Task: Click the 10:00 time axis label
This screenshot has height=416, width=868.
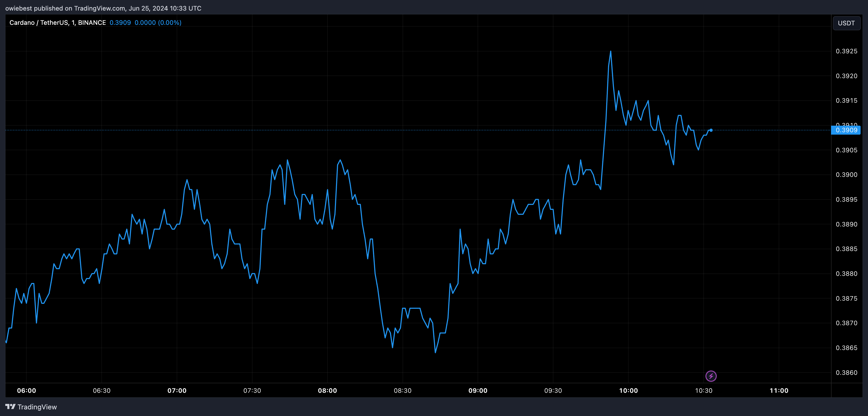Action: [628, 390]
